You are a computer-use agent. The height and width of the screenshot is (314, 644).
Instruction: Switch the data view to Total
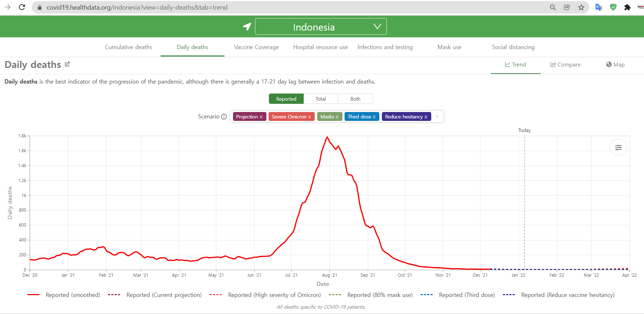320,99
